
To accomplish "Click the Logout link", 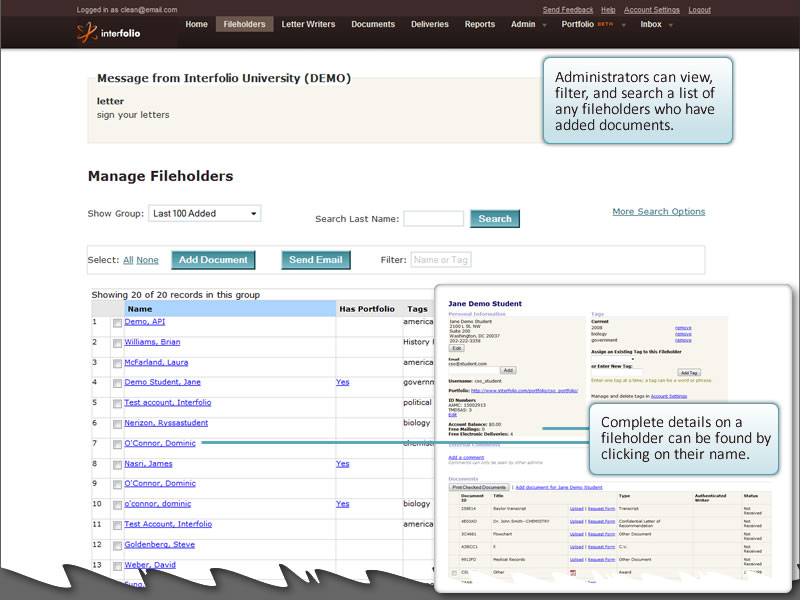I will click(699, 10).
